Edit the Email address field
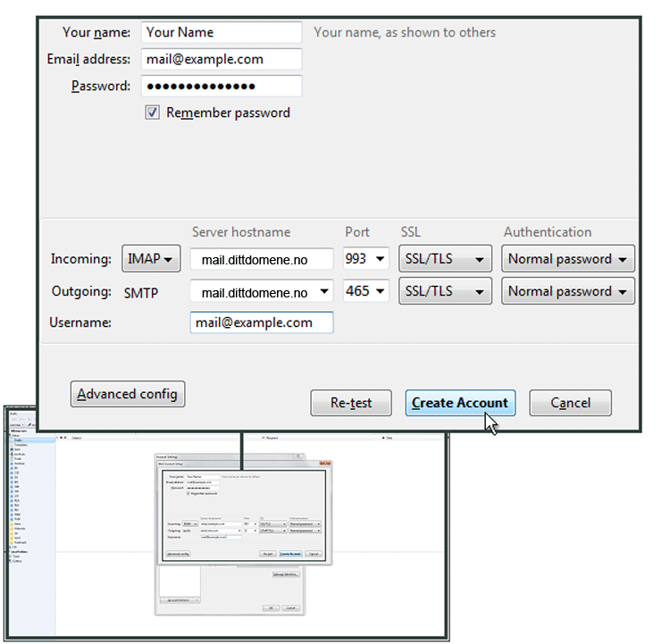Screen dimensions: 670x644 [x=221, y=60]
